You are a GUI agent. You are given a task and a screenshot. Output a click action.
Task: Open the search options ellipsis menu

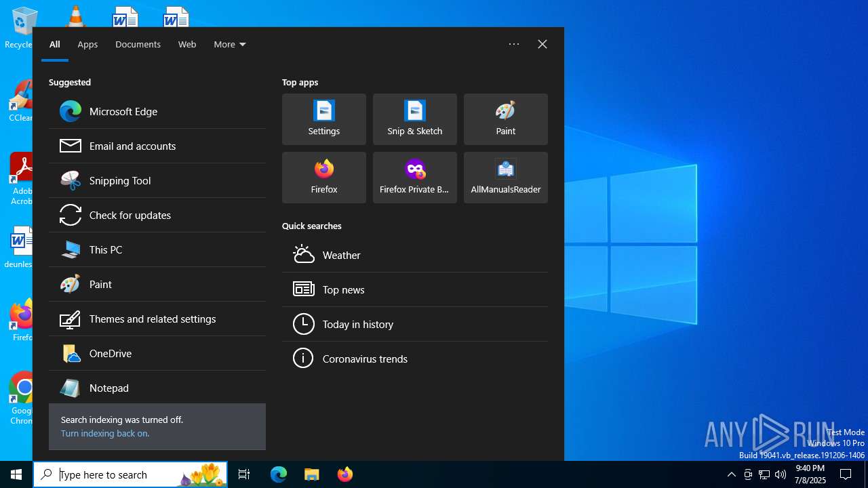(x=514, y=44)
